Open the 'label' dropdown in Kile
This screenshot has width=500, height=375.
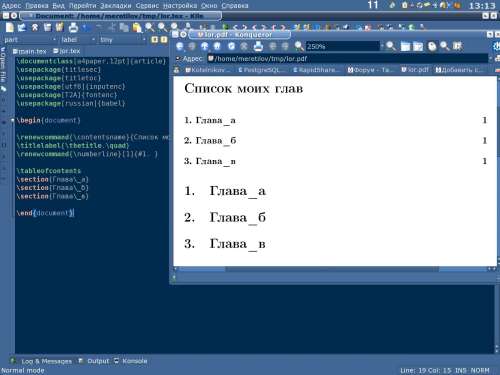pos(78,40)
